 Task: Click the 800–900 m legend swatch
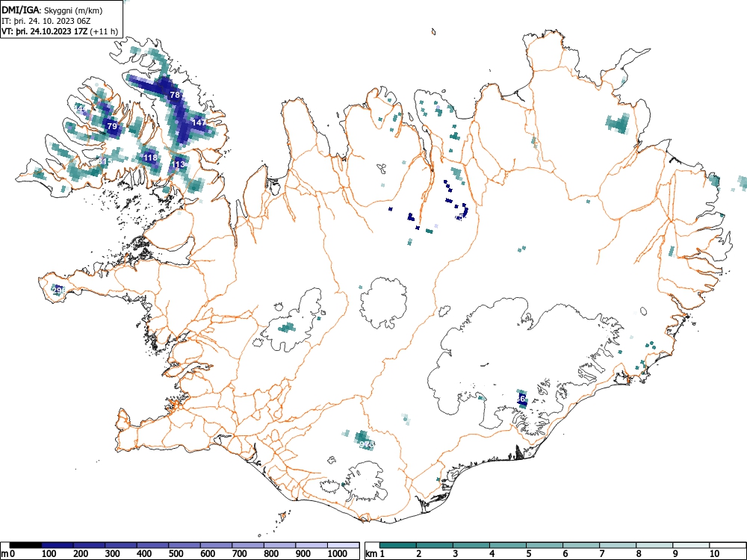tap(279, 545)
